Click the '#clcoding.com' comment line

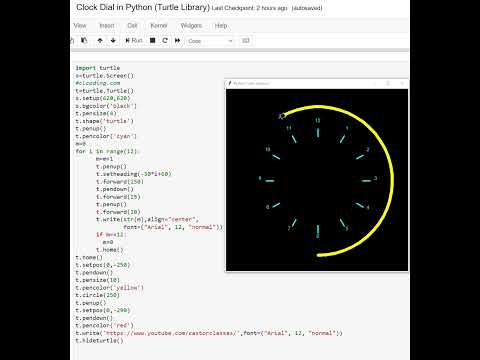pos(98,83)
